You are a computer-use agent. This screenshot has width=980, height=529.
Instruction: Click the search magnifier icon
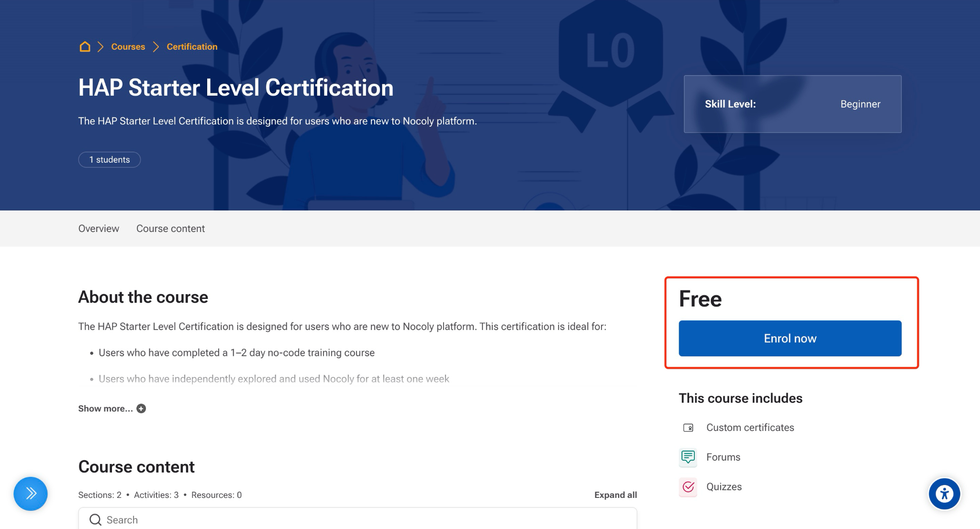(95, 520)
